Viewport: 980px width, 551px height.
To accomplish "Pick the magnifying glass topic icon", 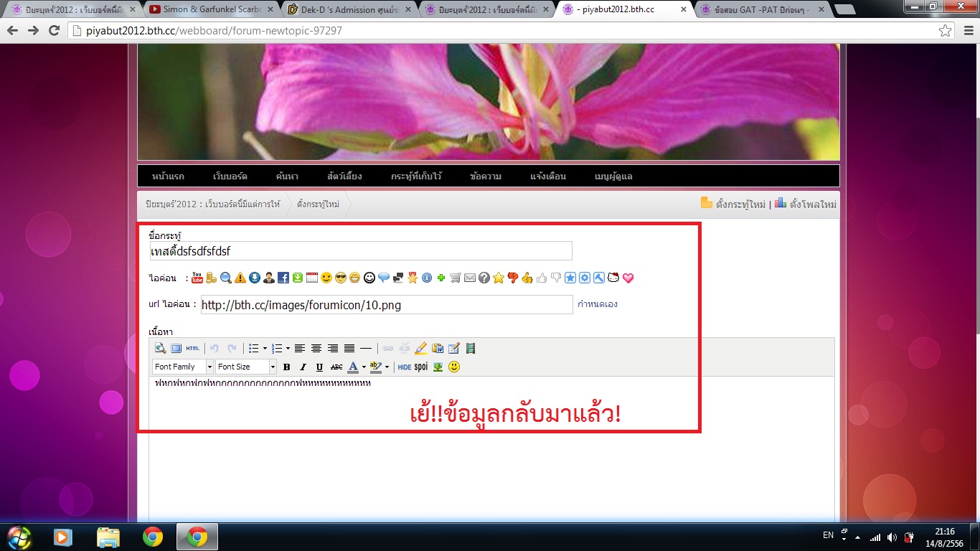I will pyautogui.click(x=226, y=278).
